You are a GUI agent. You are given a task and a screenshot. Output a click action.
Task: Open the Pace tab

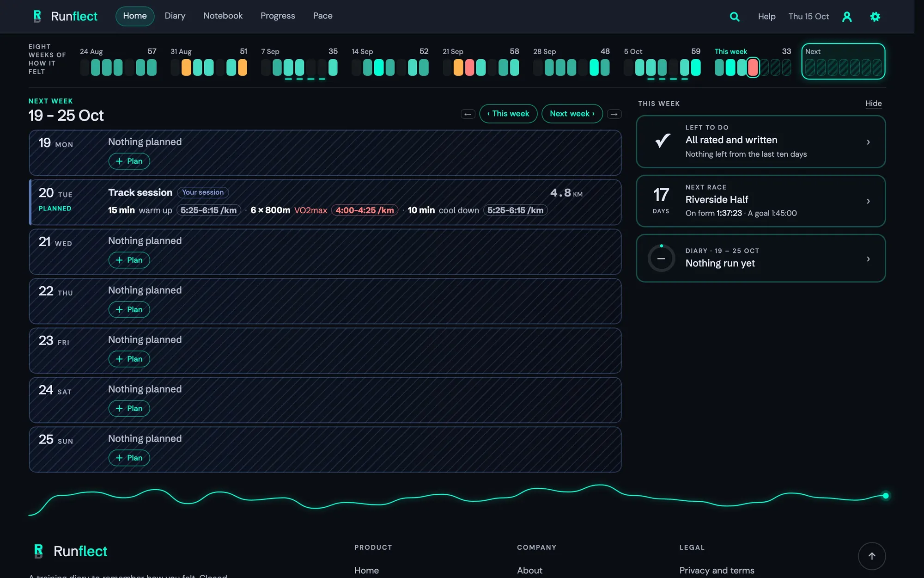point(322,16)
